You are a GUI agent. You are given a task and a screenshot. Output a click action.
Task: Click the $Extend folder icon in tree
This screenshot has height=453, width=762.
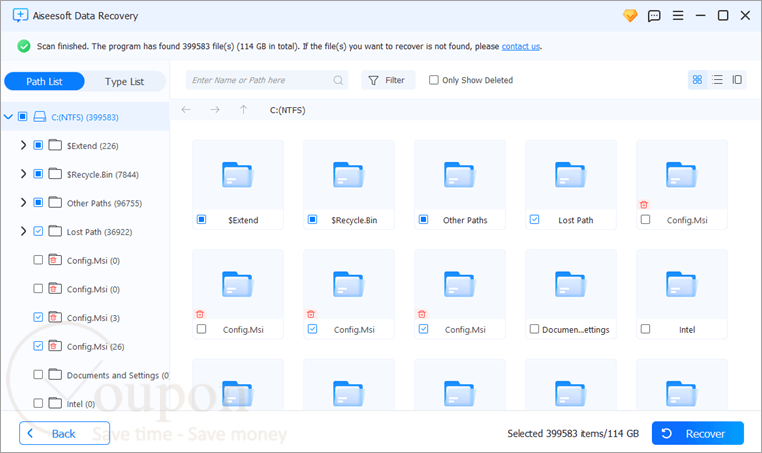[x=55, y=145]
